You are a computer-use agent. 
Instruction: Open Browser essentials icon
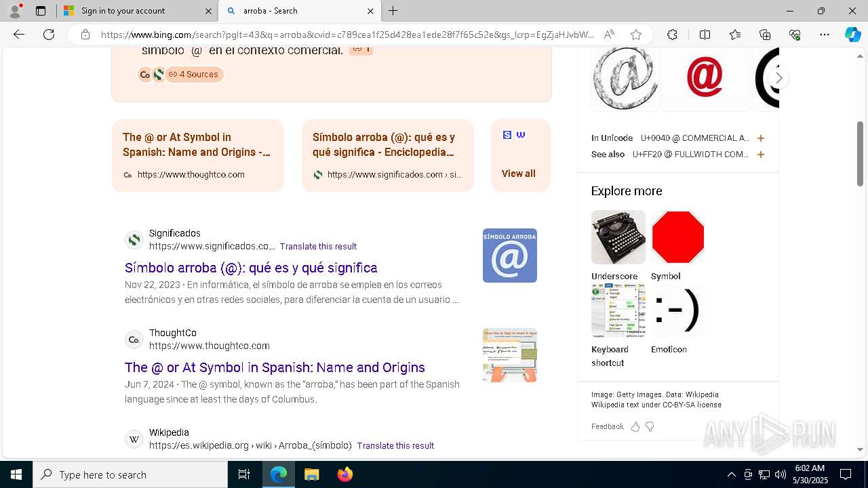coord(795,35)
